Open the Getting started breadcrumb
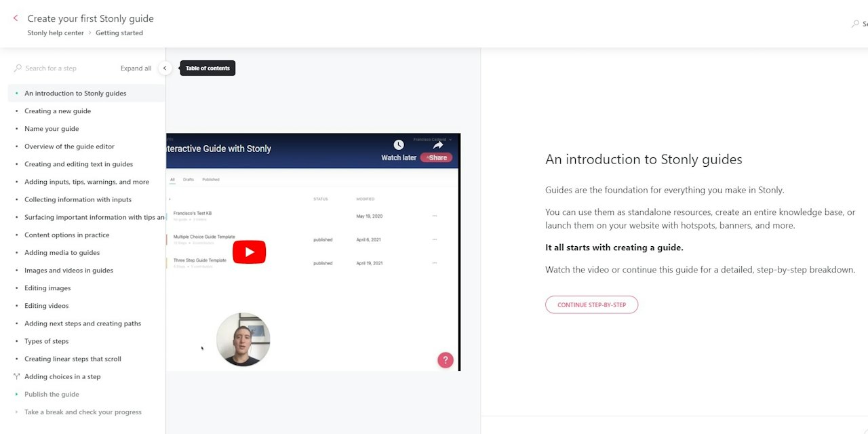868x434 pixels. coord(119,33)
